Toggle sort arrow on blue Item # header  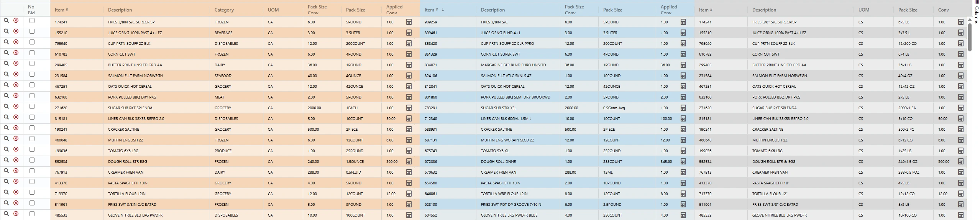click(x=443, y=10)
